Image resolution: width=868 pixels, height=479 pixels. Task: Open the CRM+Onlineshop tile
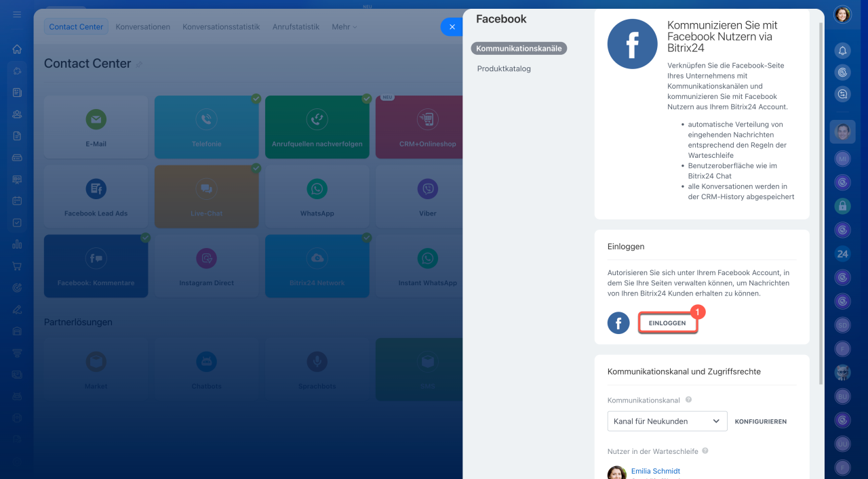pos(419,127)
